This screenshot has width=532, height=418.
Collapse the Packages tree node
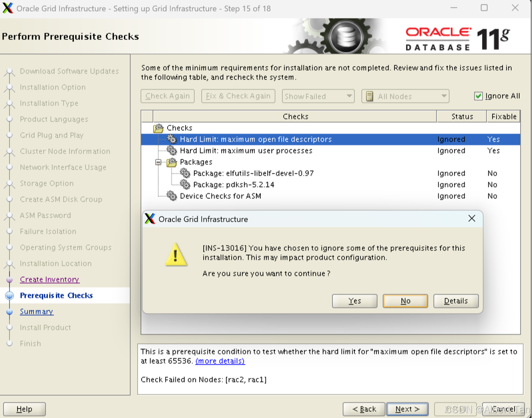click(158, 162)
